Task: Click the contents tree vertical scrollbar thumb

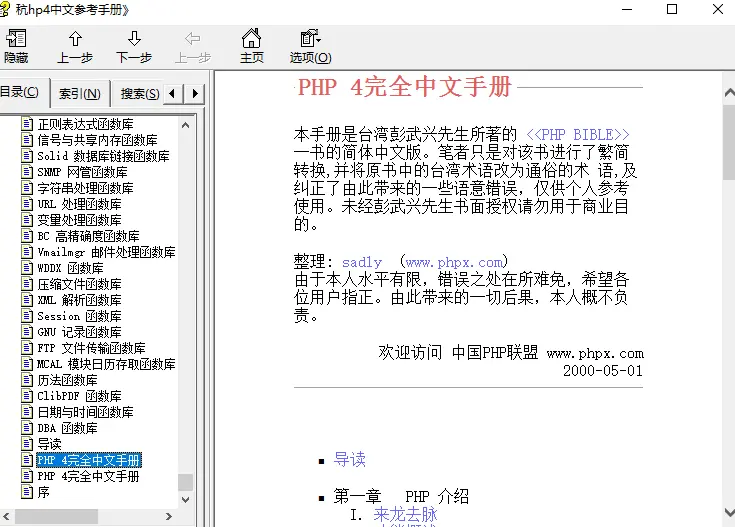Action: (185, 482)
